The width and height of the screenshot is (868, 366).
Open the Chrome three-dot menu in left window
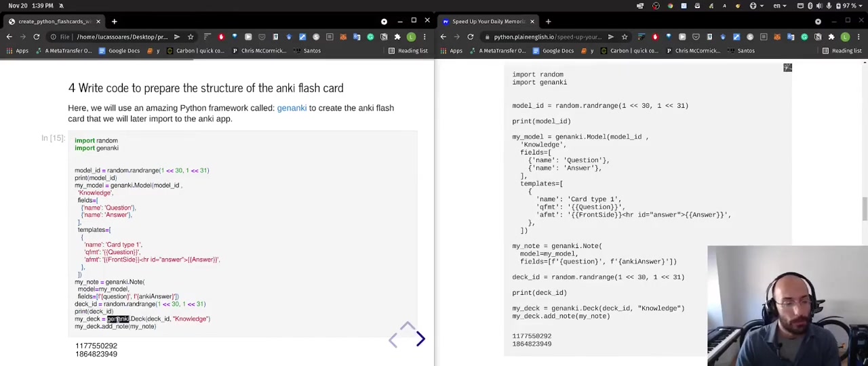click(425, 37)
